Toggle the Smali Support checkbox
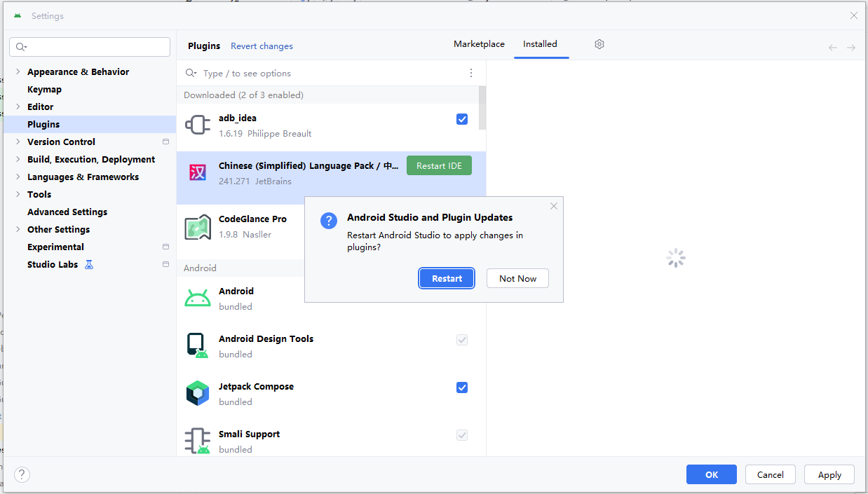 click(462, 435)
